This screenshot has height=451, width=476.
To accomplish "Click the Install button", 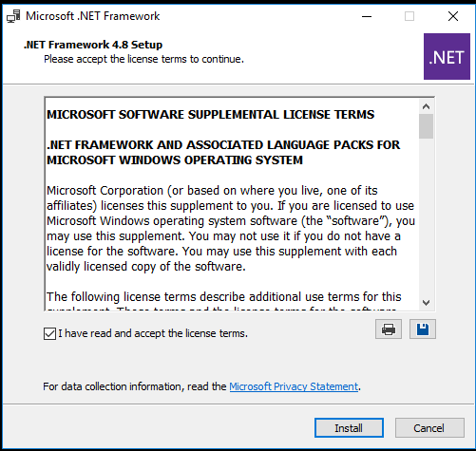I will [x=349, y=428].
